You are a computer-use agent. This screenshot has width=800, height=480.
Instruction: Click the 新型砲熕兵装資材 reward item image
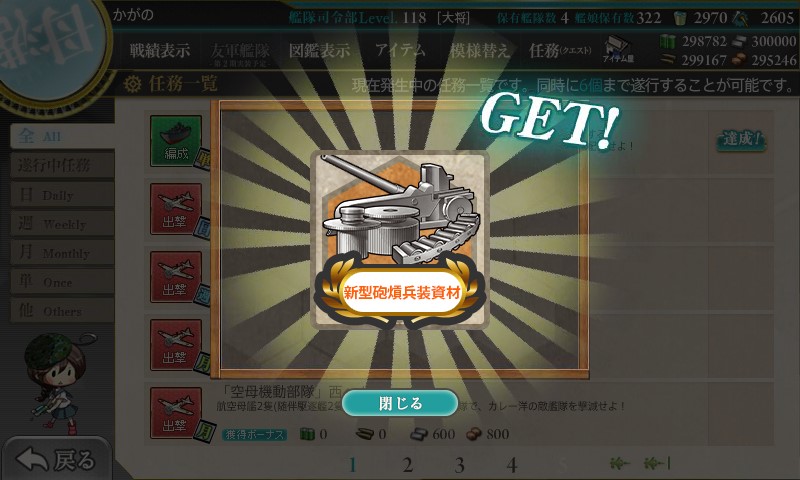tap(399, 239)
